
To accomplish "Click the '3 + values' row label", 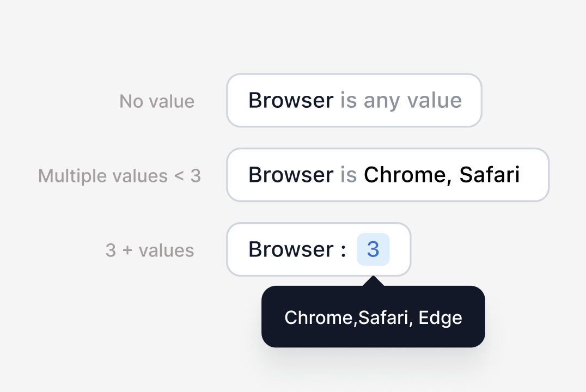I will pyautogui.click(x=149, y=250).
